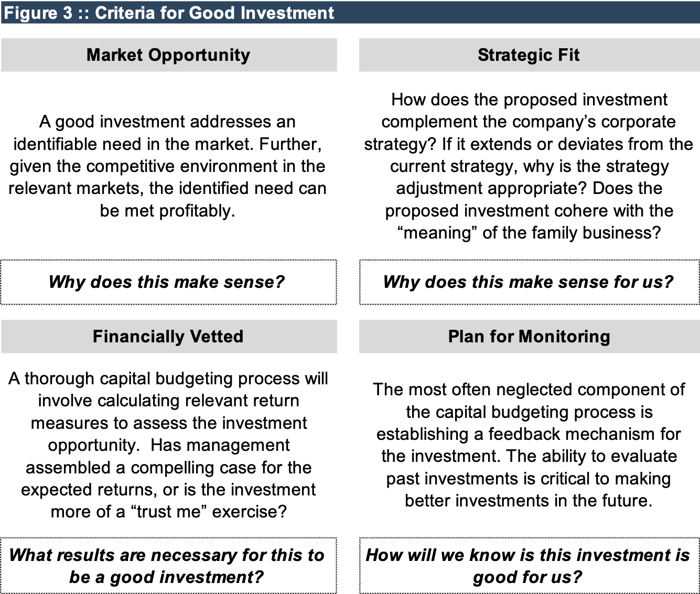Click dotted box beneath Plan for Monitoring section

coord(529,565)
